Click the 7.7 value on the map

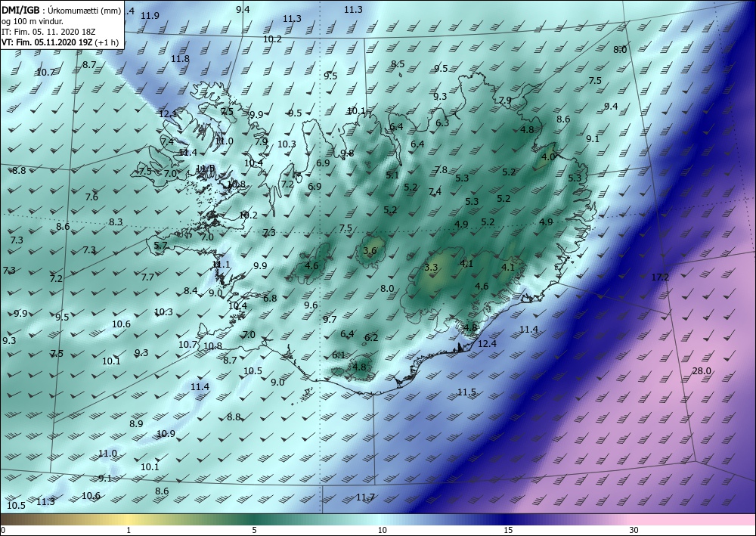147,277
